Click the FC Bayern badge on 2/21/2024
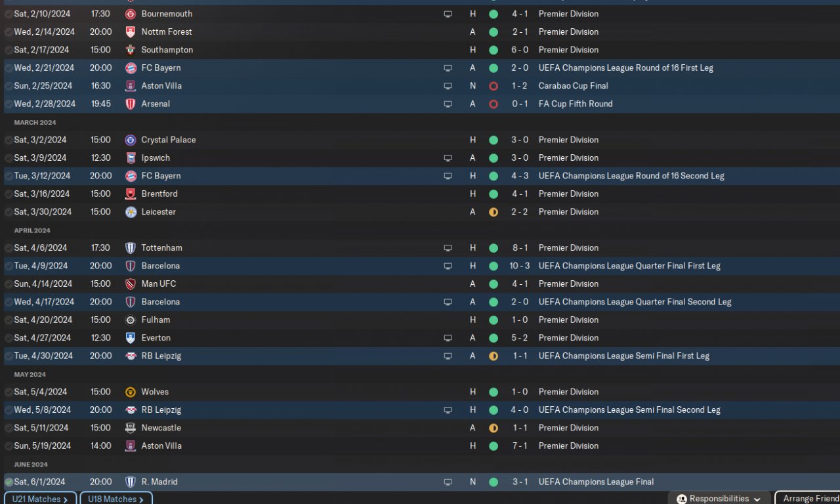This screenshot has height=504, width=840. [130, 68]
